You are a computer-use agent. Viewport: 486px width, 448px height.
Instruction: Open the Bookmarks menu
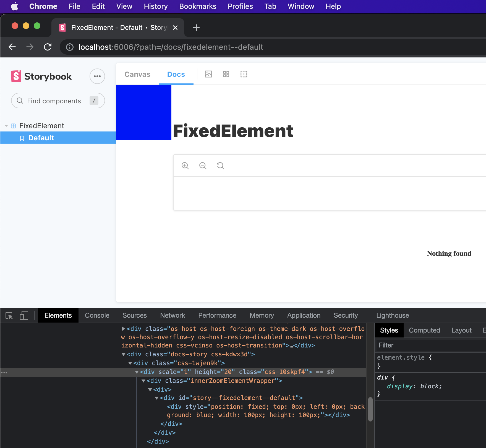click(198, 6)
